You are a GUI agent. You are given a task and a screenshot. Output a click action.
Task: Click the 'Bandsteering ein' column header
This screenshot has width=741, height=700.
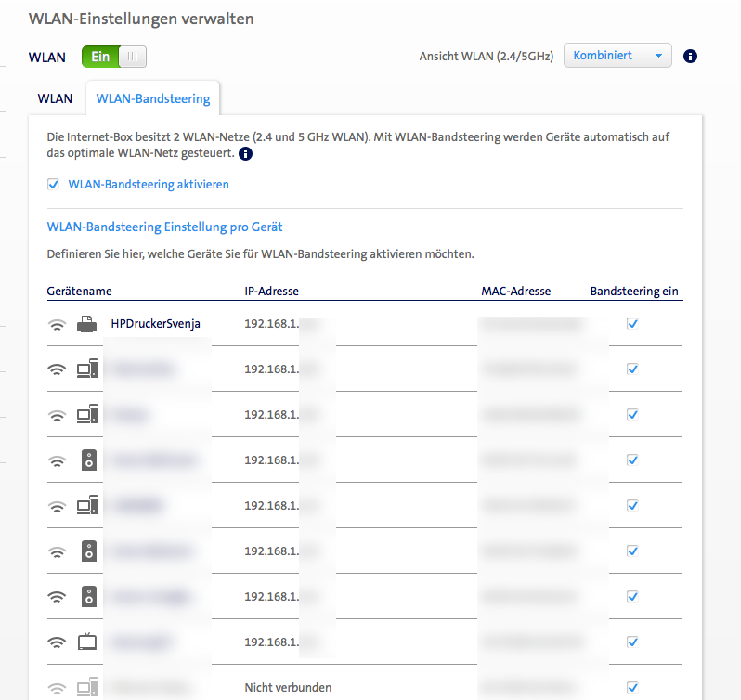[634, 291]
